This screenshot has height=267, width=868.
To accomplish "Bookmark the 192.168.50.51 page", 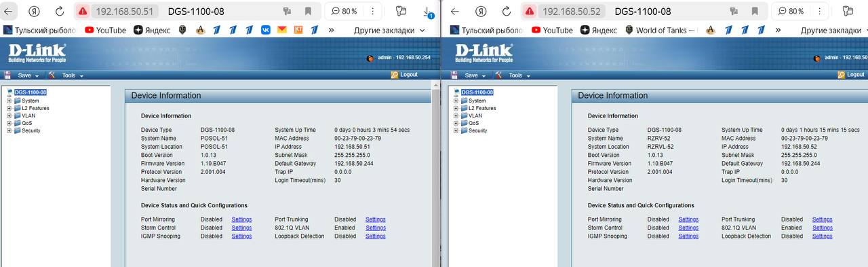I will coord(309,11).
